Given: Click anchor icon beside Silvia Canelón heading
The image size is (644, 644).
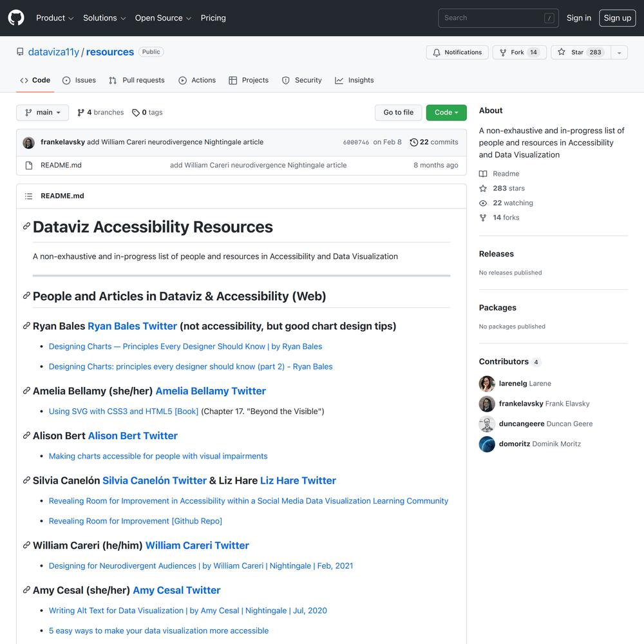Looking at the screenshot, I should pos(26,480).
